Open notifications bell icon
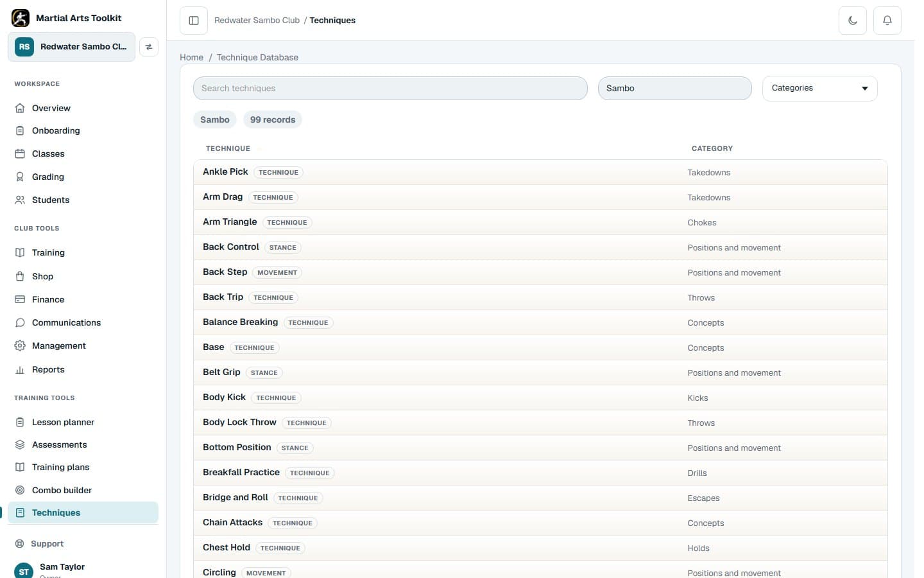Image resolution: width=924 pixels, height=578 pixels. click(x=887, y=21)
